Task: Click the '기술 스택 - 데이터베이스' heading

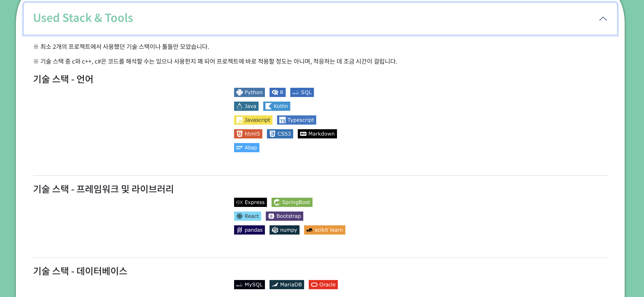Action: 80,271
